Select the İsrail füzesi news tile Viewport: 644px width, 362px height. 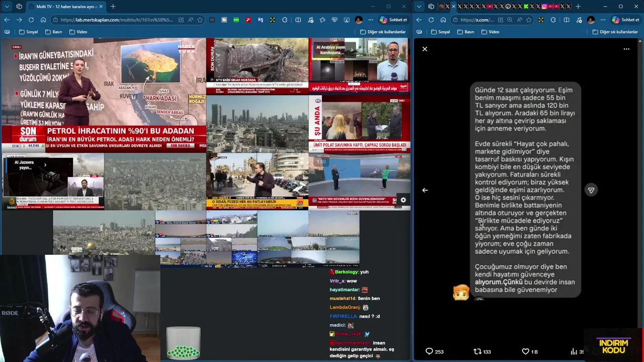[257, 182]
